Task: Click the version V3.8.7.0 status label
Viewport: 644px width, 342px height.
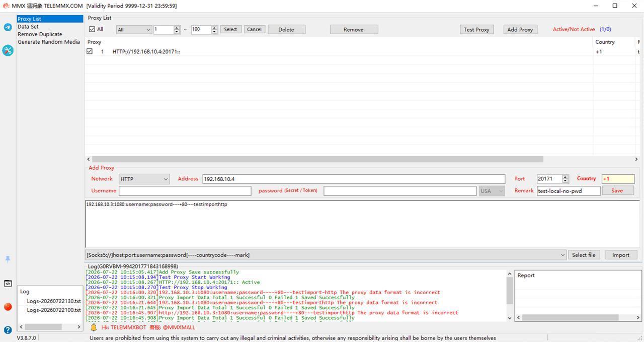Action: tap(26, 338)
